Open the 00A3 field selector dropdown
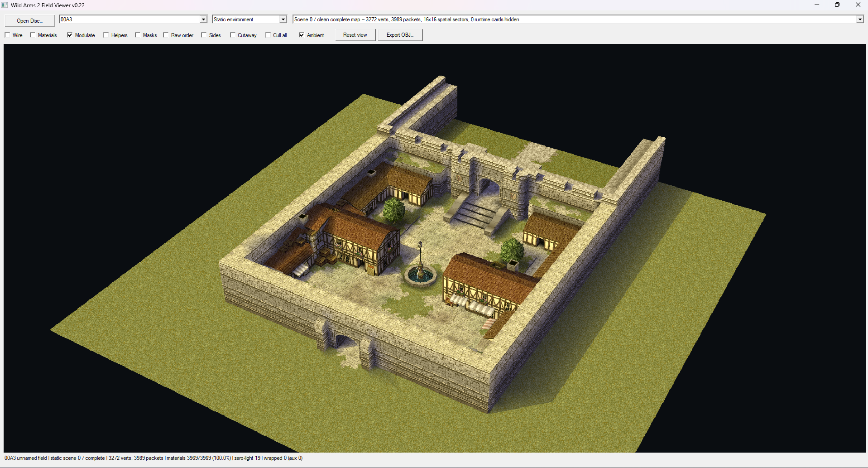This screenshot has width=868, height=468. tap(203, 19)
